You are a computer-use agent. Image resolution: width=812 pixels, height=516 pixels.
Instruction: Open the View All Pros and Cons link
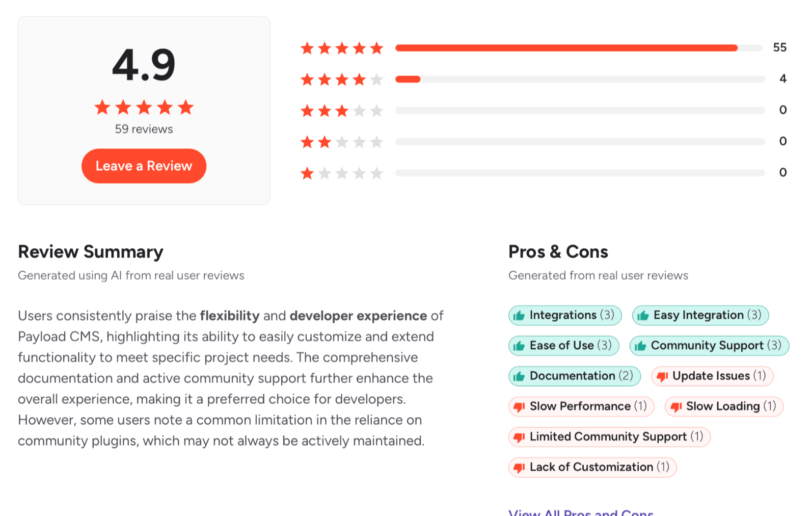point(581,512)
